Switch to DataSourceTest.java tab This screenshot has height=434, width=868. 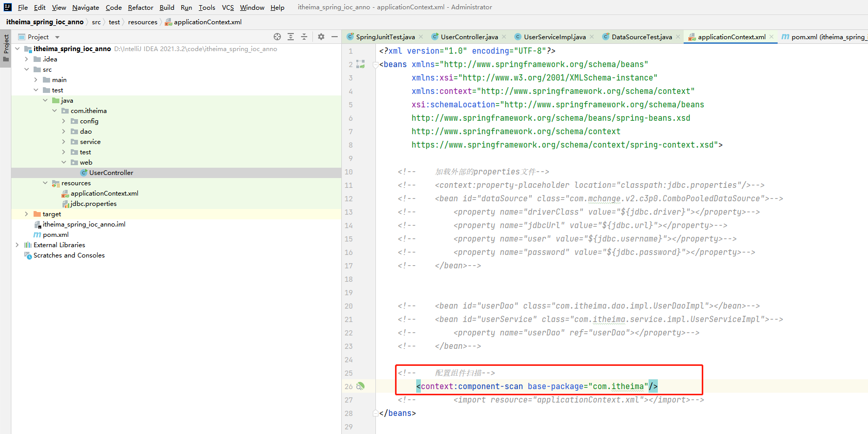(x=642, y=37)
